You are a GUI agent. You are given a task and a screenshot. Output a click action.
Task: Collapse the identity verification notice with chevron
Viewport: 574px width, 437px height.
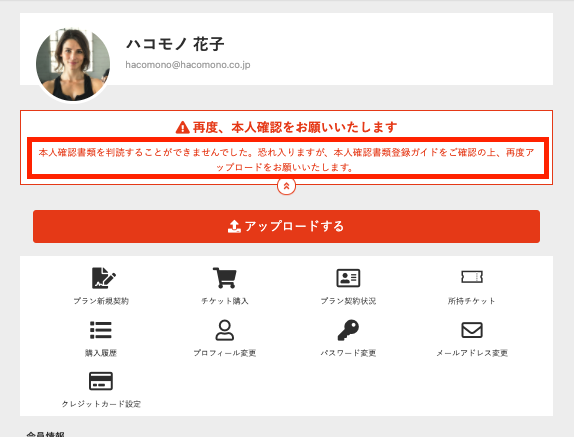(286, 186)
